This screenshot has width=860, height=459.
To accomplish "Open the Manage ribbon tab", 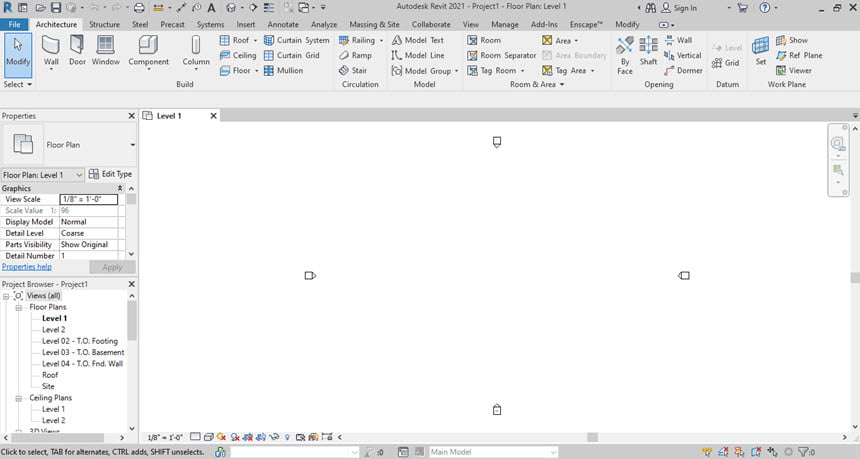I will [505, 25].
